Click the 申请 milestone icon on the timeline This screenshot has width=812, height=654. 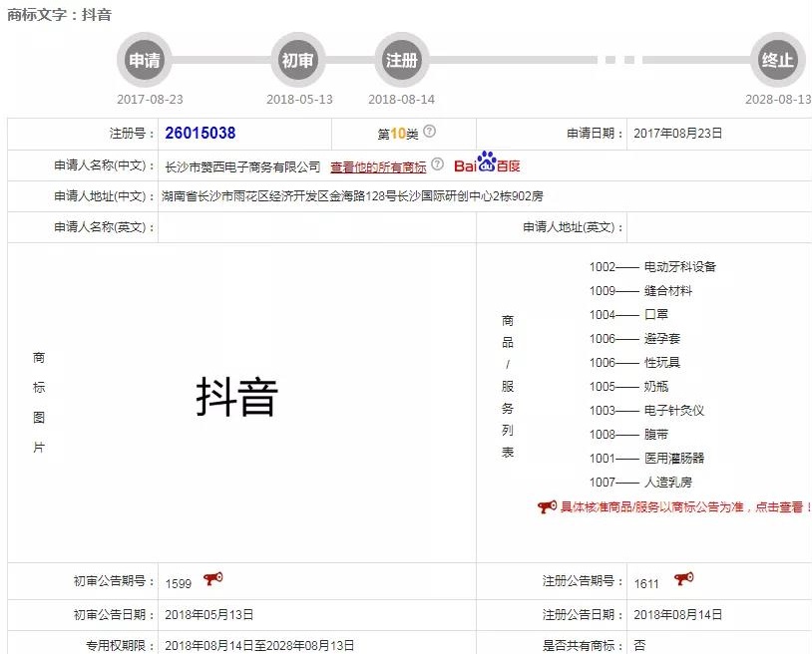point(145,61)
